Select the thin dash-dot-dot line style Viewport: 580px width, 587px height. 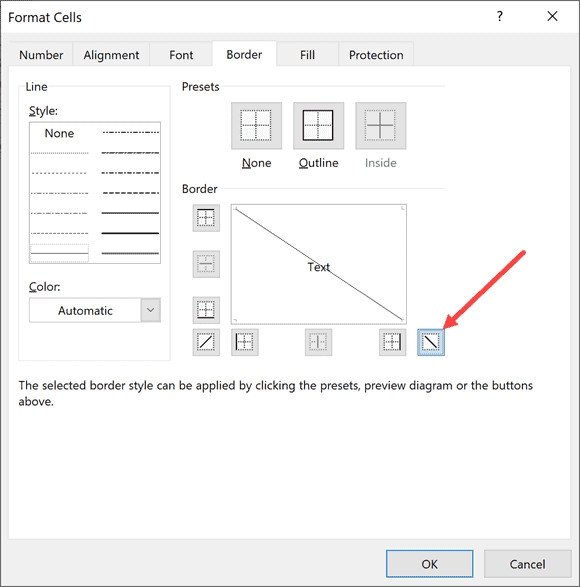59,193
